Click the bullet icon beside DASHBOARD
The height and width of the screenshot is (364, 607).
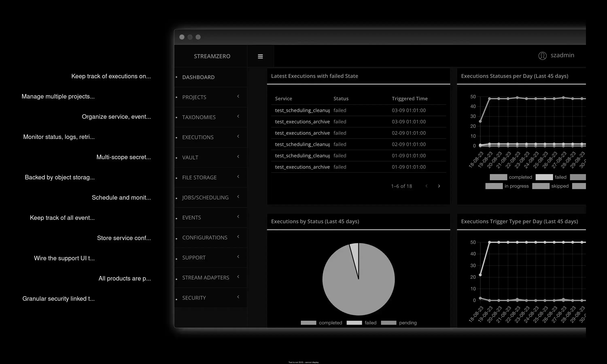176,77
